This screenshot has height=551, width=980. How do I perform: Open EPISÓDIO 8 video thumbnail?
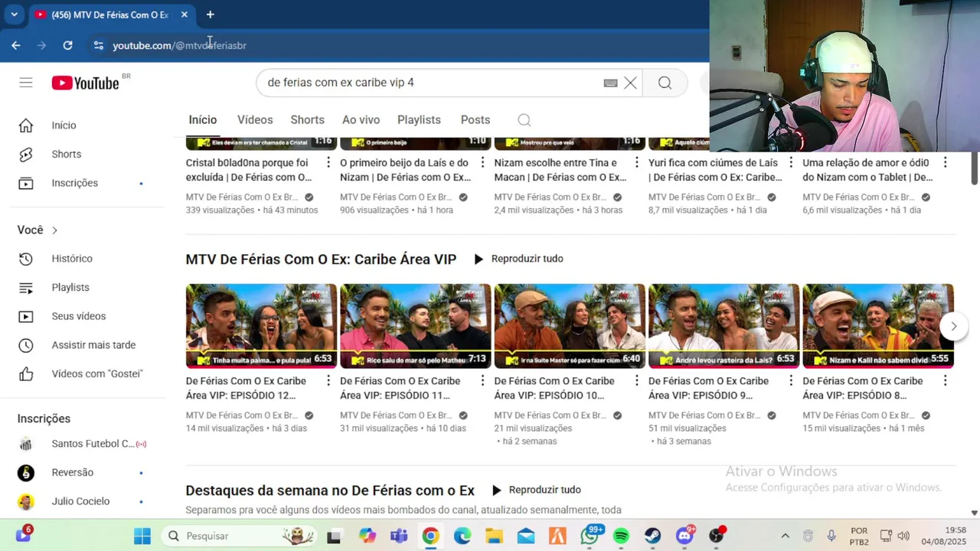pyautogui.click(x=878, y=326)
